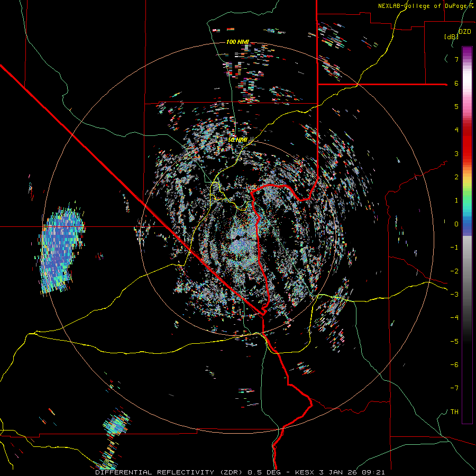476x476 pixels.
Task: Click the scale value 1 on the legend
Action: click(456, 200)
